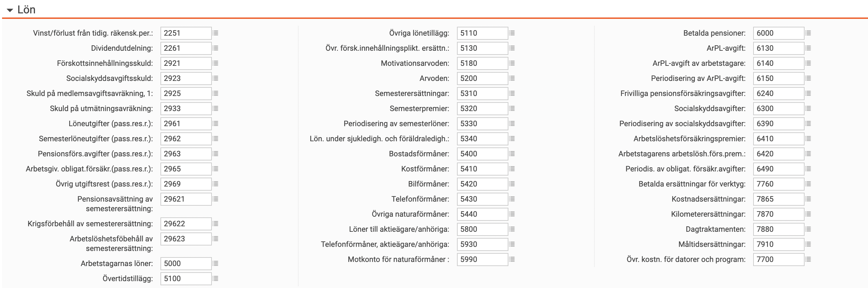
Task: Collapse the Lön section
Action: click(x=10, y=10)
